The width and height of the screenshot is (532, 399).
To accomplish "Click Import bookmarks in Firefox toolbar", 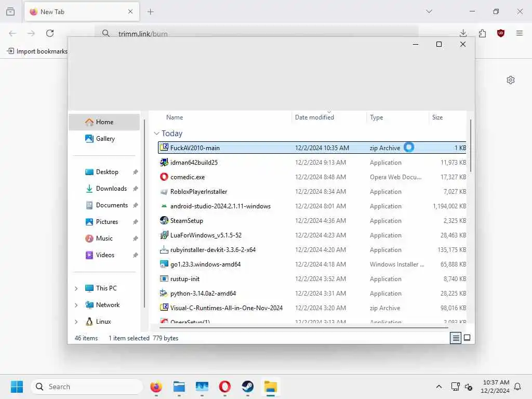I will tap(37, 51).
